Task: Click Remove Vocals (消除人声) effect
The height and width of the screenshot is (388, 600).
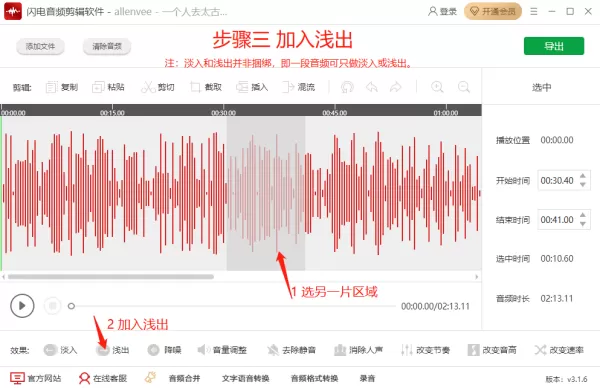Action: coord(358,350)
